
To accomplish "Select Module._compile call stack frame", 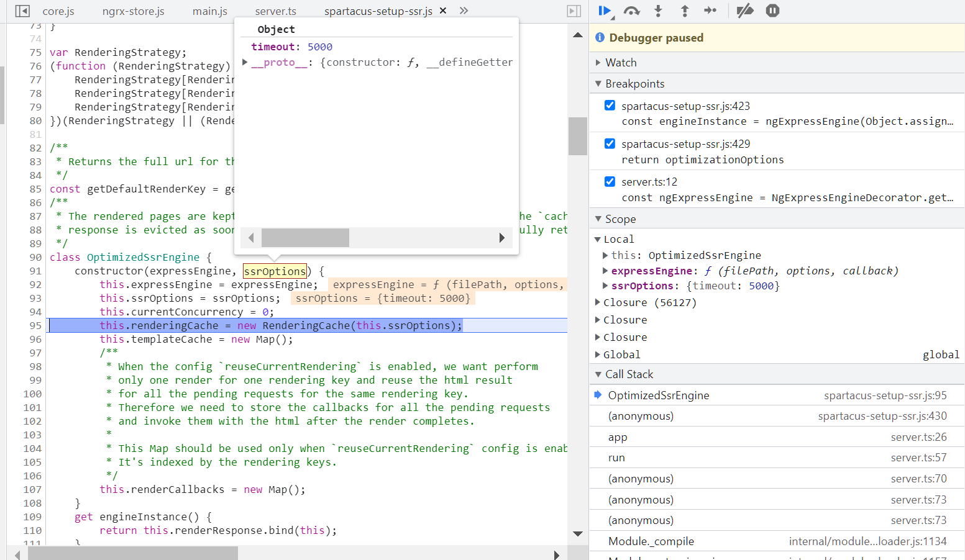I will tap(777, 541).
